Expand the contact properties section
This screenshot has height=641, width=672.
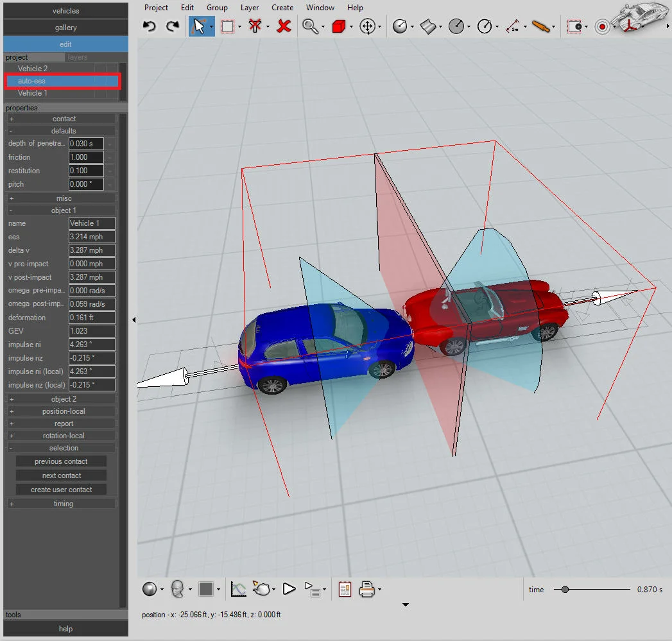coord(60,119)
